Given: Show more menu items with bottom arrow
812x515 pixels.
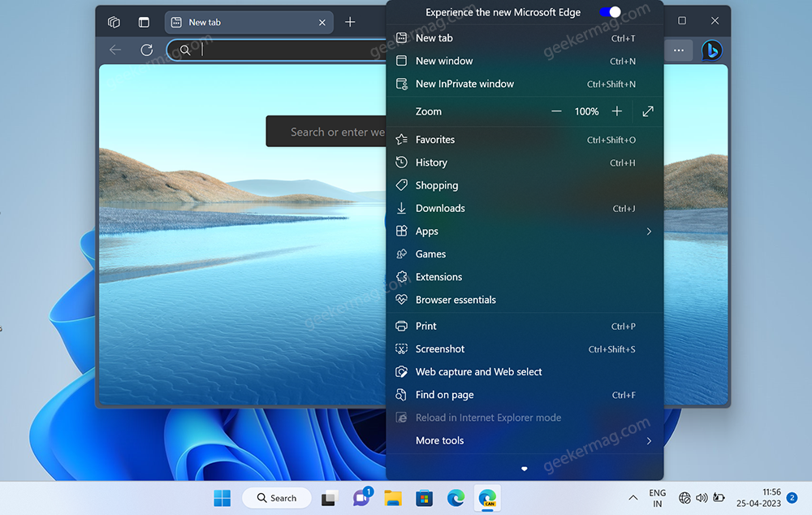Looking at the screenshot, I should tap(524, 469).
